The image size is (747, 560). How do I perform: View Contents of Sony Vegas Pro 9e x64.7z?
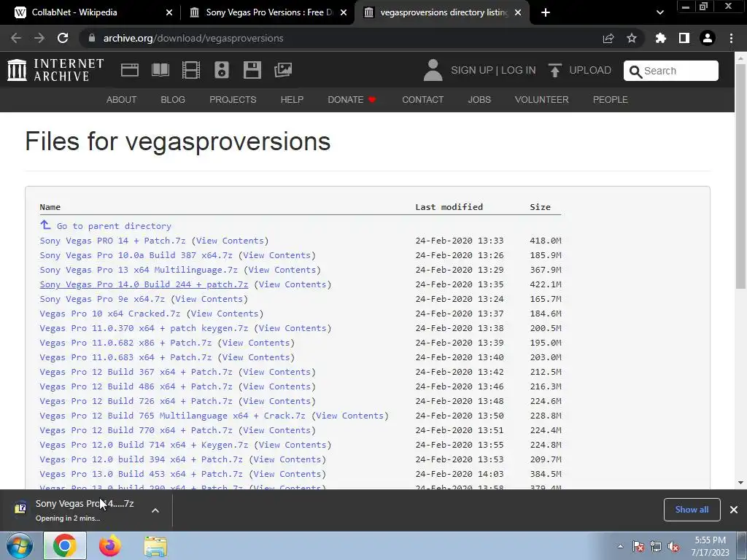pos(209,299)
